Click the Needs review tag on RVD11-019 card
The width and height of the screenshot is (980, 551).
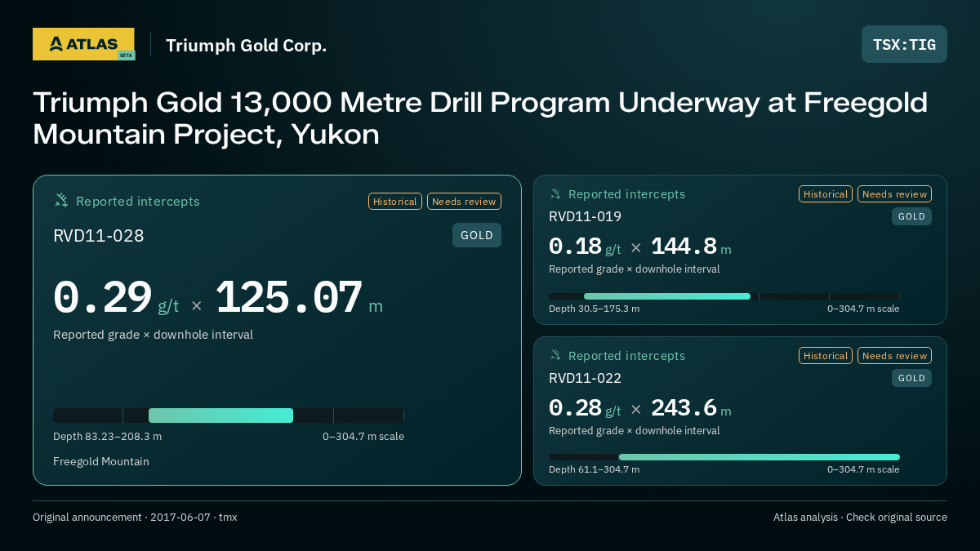point(894,194)
